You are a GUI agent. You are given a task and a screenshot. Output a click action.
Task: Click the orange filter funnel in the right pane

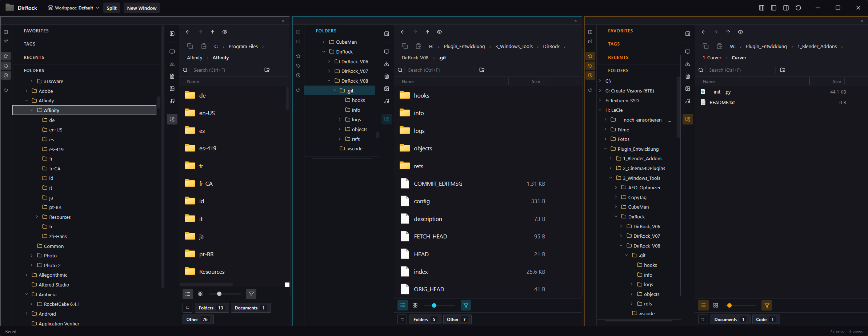point(767,305)
